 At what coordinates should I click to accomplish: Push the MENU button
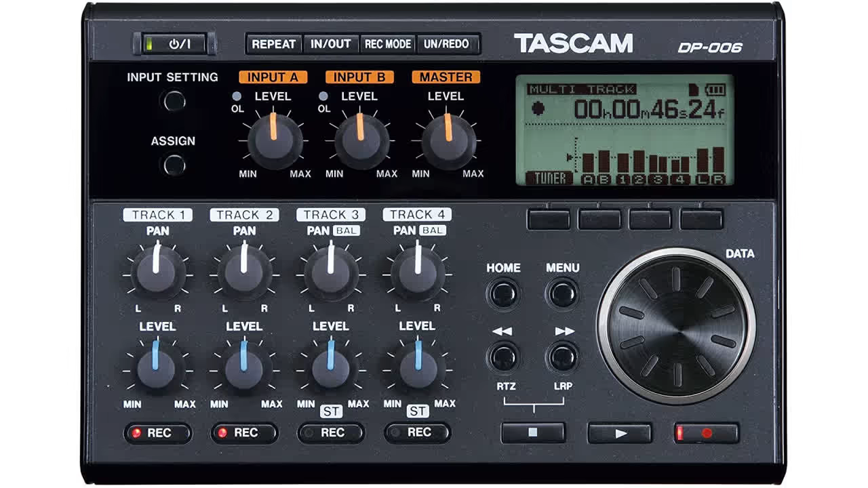pyautogui.click(x=563, y=294)
